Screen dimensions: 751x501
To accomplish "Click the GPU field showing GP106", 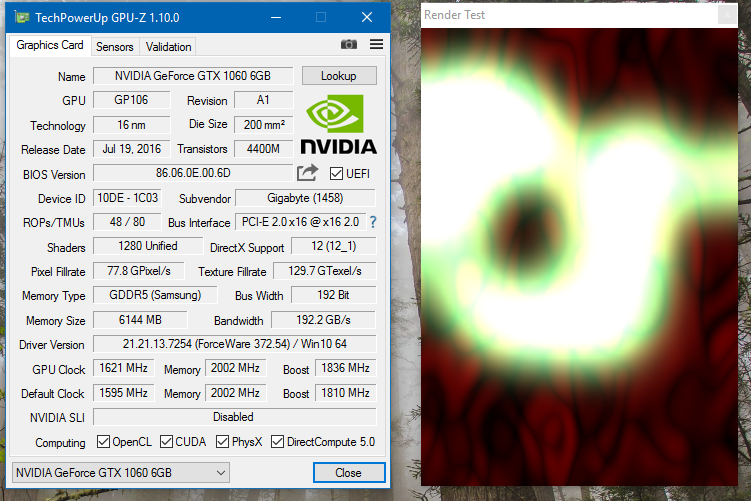I will [x=132, y=100].
